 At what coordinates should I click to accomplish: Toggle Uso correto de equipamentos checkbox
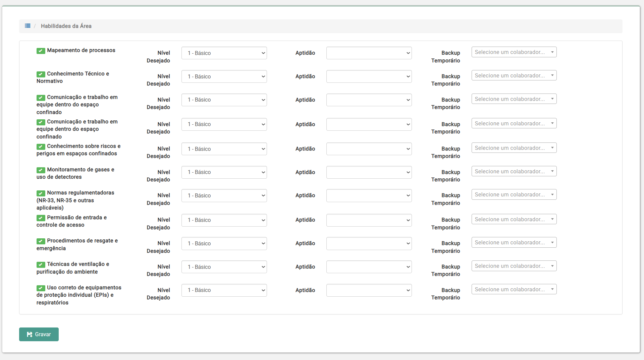click(41, 288)
